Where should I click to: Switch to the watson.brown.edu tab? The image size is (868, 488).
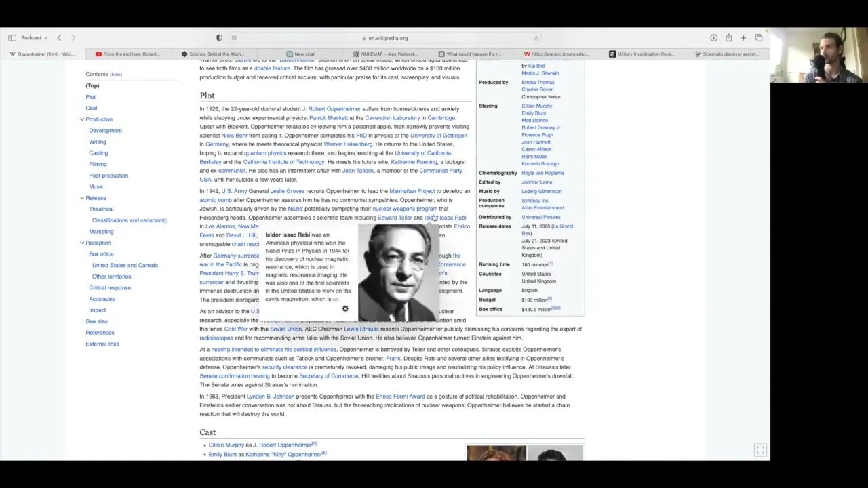point(555,54)
